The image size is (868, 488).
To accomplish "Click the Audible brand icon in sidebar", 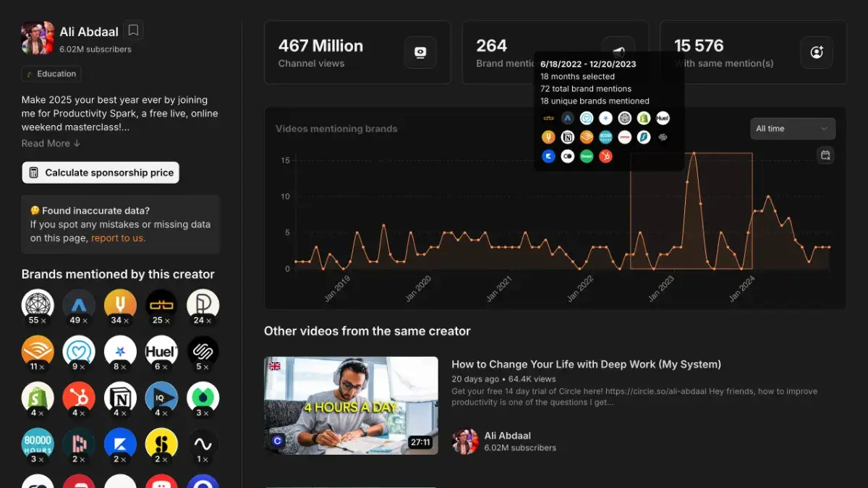I will (38, 351).
